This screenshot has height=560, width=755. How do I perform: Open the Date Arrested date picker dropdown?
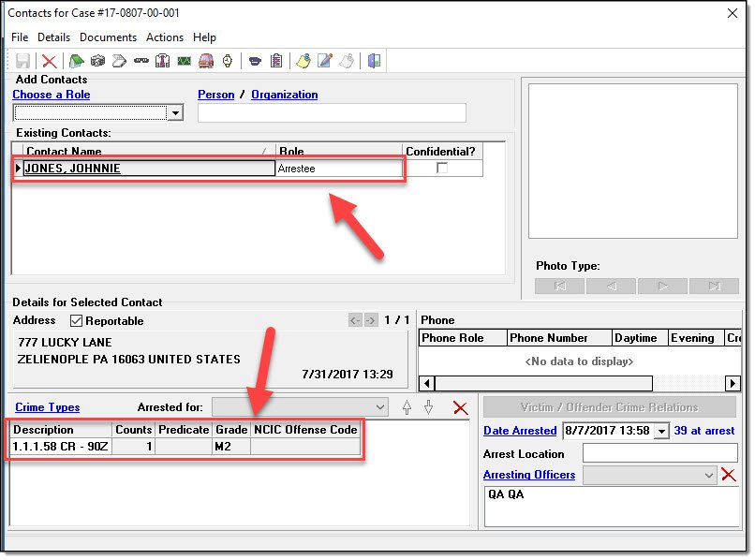click(664, 431)
